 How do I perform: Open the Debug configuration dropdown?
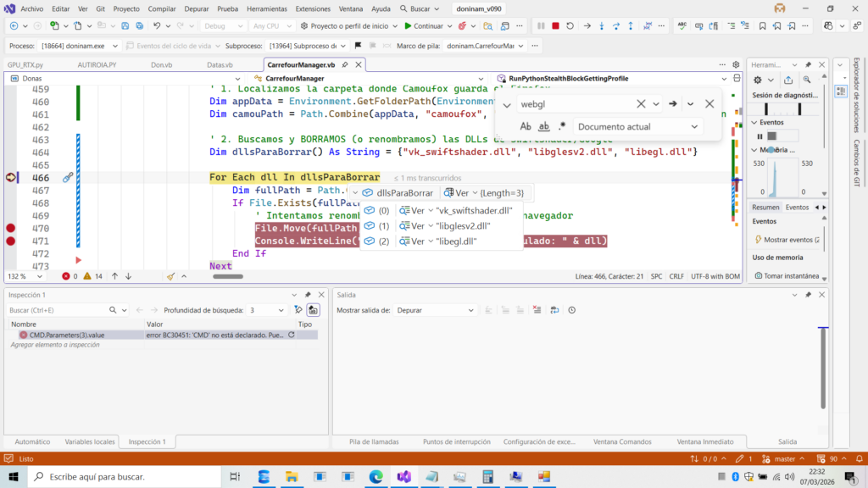pos(224,25)
